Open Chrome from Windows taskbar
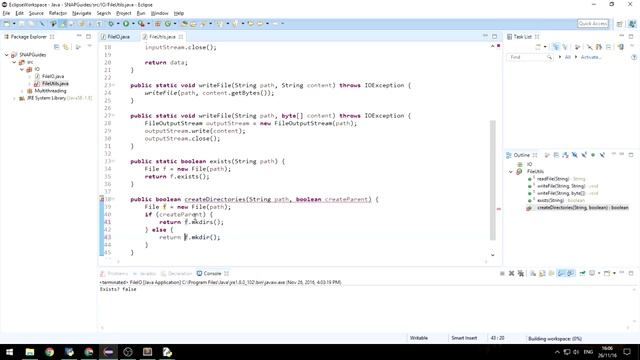Viewport: 640px width, 360px height. (49, 352)
